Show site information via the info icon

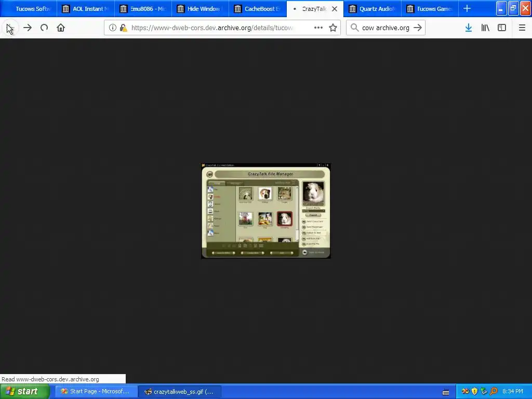click(113, 28)
